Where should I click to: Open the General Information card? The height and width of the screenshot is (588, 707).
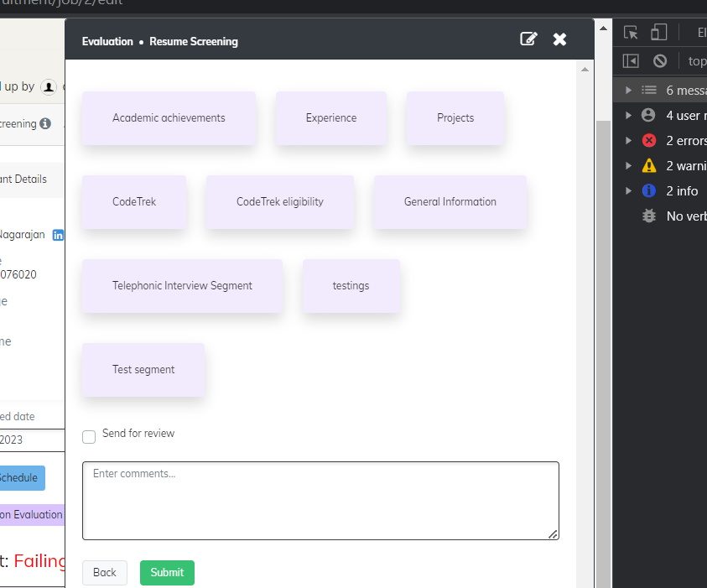coord(450,202)
